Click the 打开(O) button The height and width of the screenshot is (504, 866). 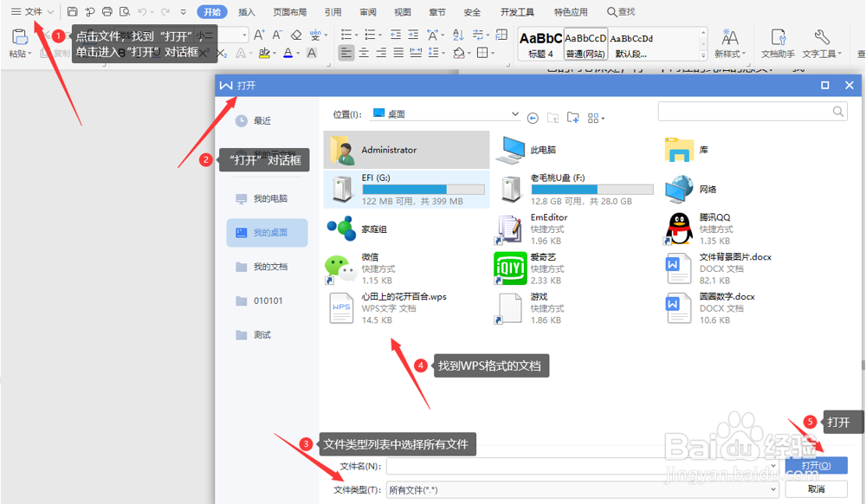(816, 465)
